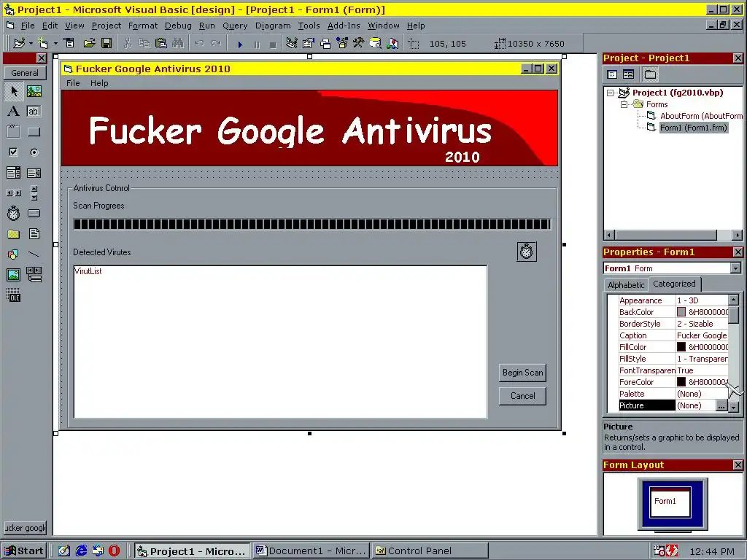Select the DriveListBox control tool
The width and height of the screenshot is (747, 560).
(34, 214)
